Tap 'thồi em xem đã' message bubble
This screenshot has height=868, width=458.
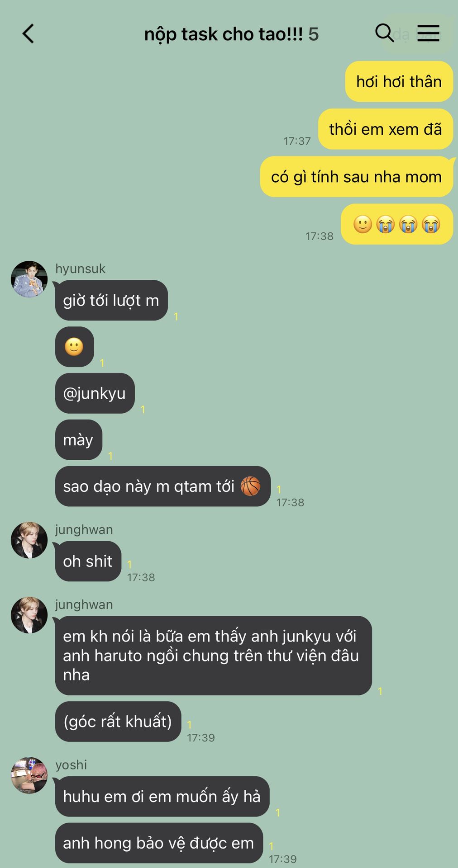point(386,129)
